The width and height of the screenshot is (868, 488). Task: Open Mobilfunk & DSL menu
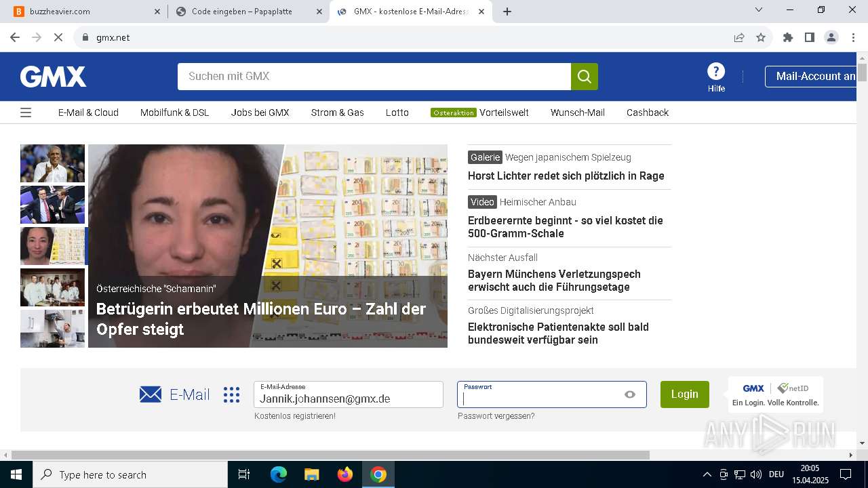coord(174,113)
